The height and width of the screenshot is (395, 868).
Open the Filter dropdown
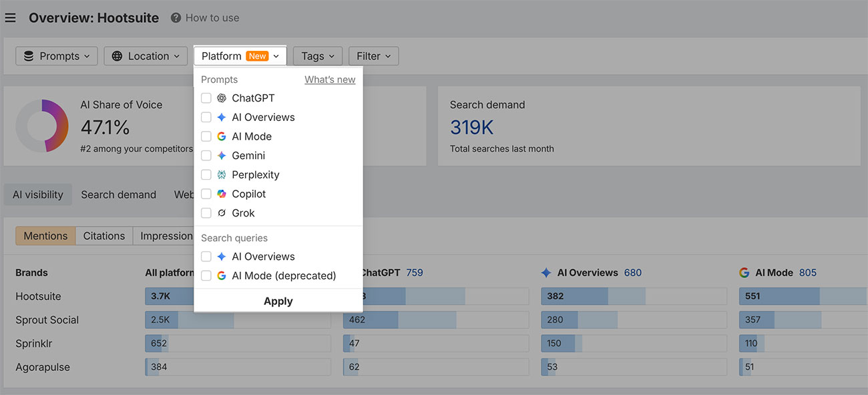(374, 56)
